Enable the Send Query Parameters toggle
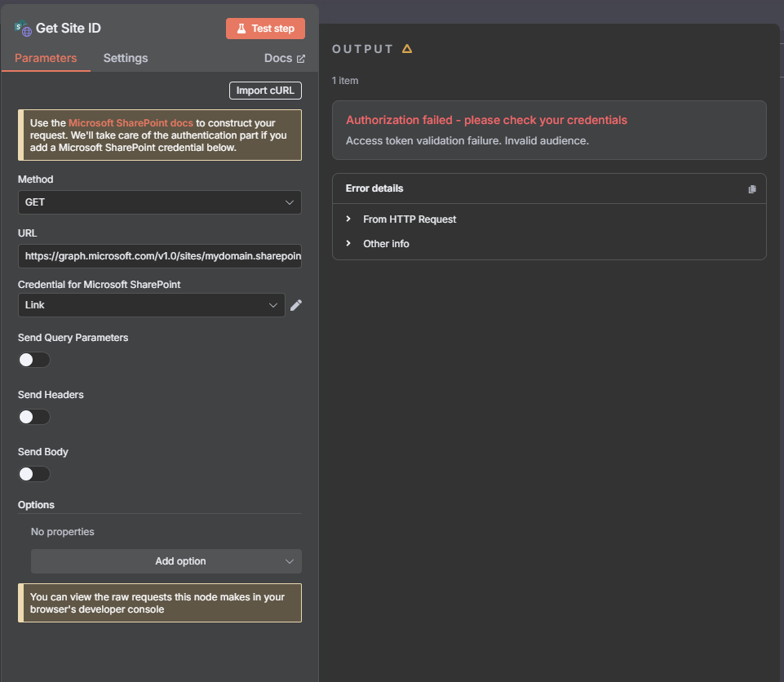The image size is (784, 682). pyautogui.click(x=34, y=360)
